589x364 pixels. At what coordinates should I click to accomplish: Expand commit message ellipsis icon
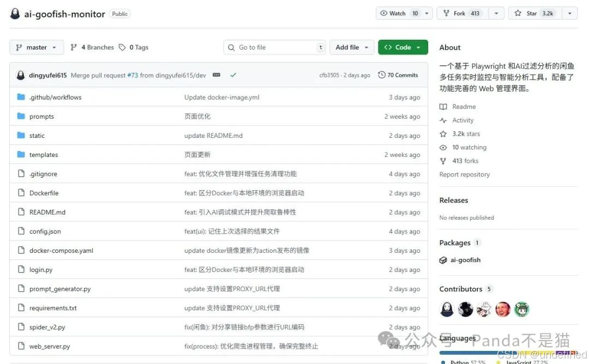[217, 75]
